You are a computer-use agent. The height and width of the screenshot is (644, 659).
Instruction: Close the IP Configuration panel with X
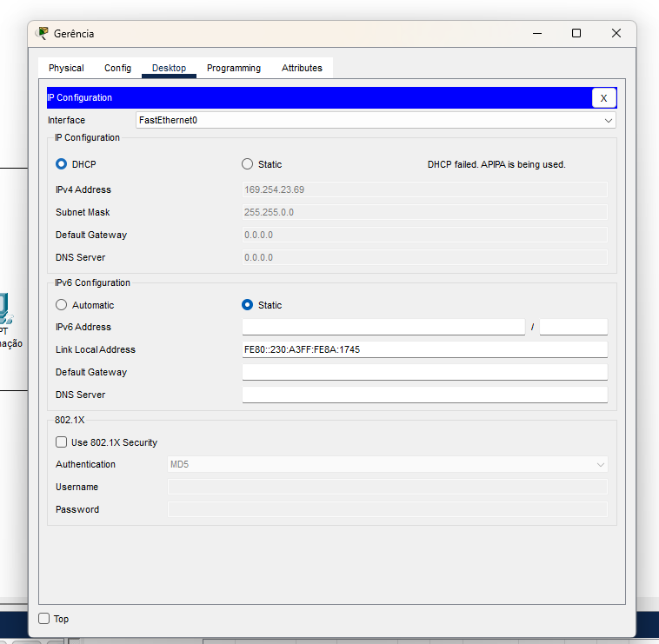pos(604,98)
